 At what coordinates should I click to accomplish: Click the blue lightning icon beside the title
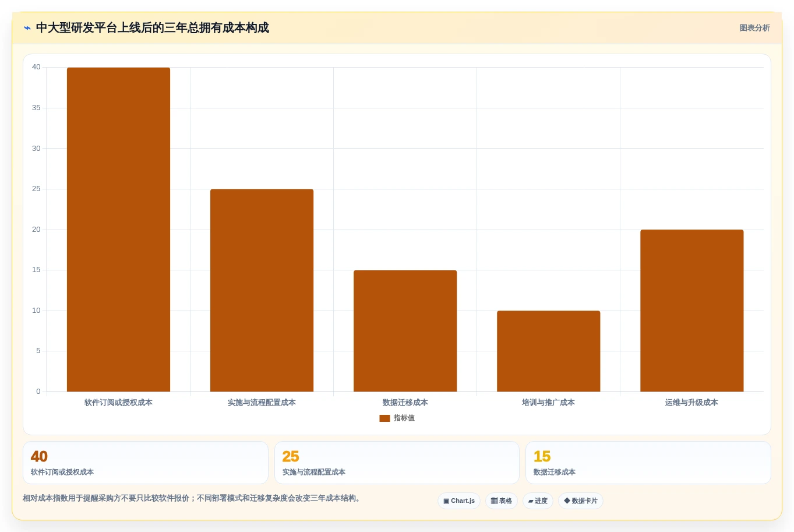[x=27, y=28]
